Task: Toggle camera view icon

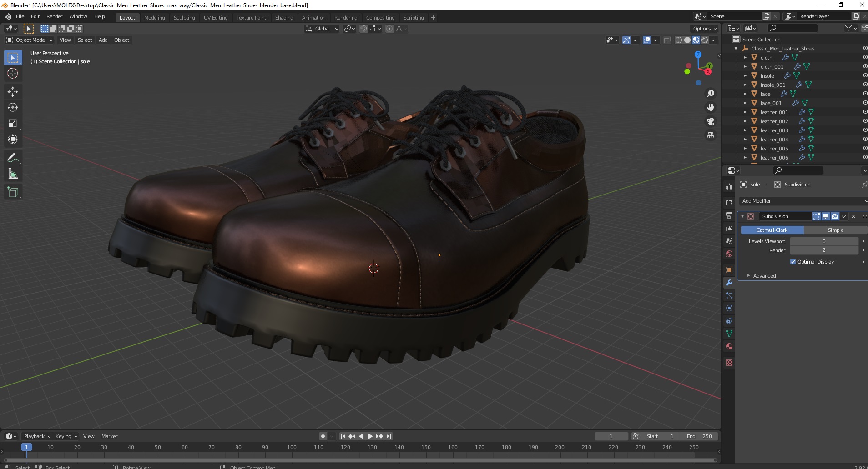Action: click(x=710, y=121)
